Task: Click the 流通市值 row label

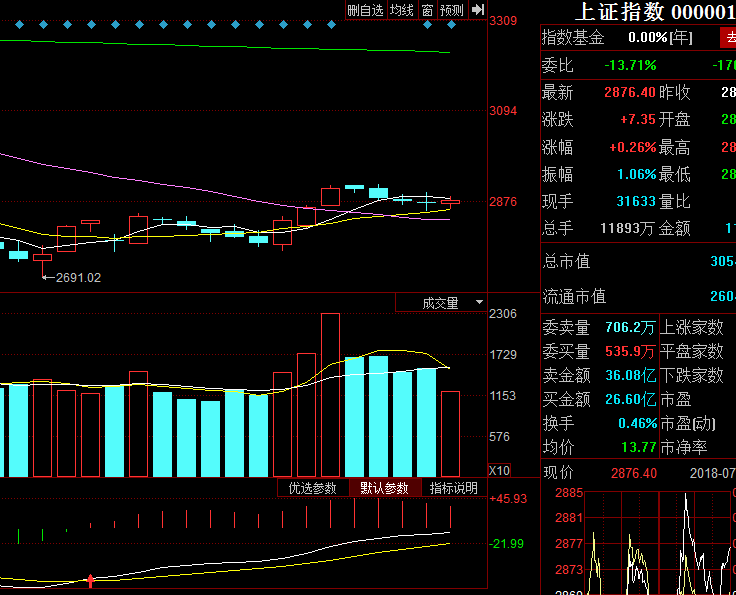Action: (575, 297)
